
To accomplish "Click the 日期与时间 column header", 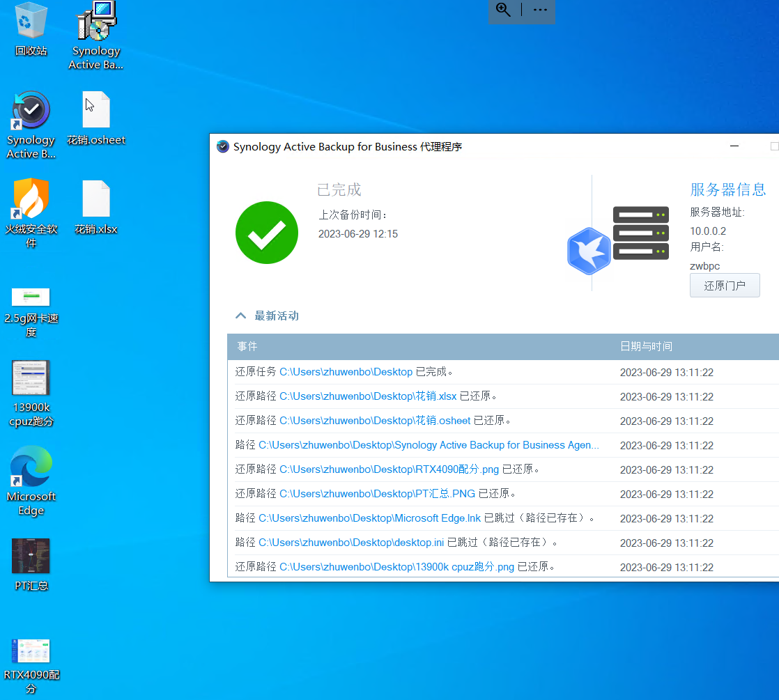I will [646, 347].
